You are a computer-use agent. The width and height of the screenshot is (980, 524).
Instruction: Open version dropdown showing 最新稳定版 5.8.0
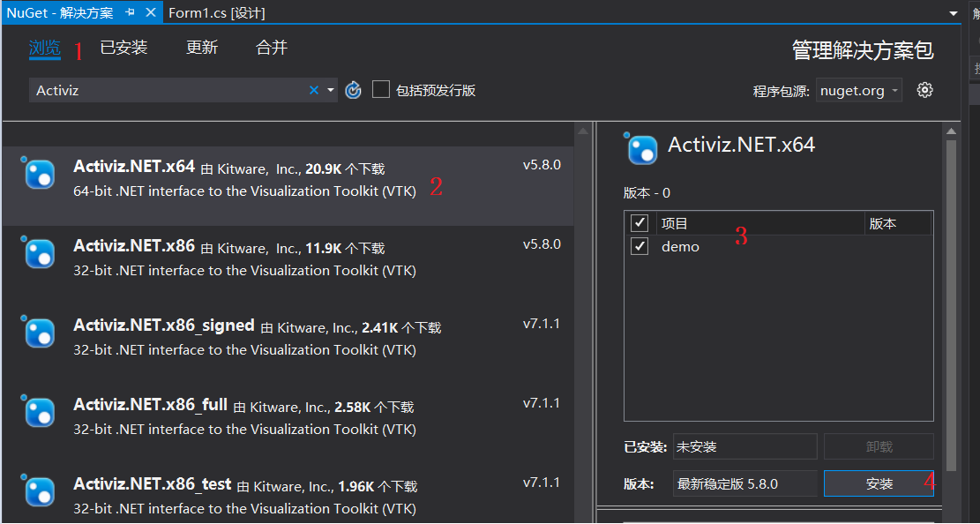pyautogui.click(x=745, y=483)
